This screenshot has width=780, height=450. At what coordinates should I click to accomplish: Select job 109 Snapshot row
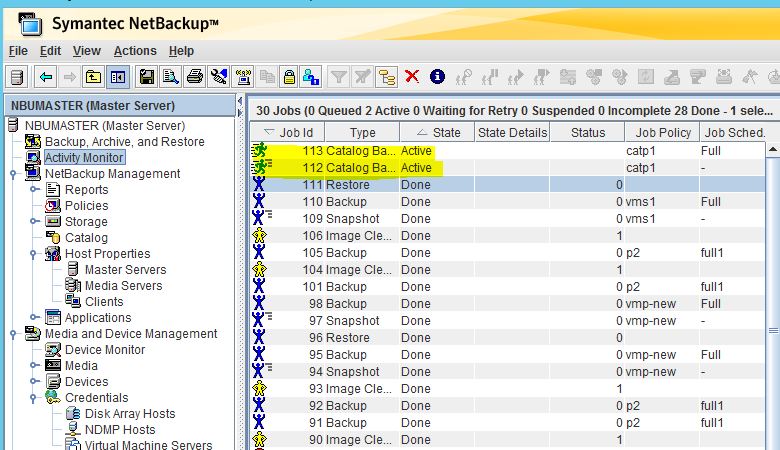(x=508, y=219)
